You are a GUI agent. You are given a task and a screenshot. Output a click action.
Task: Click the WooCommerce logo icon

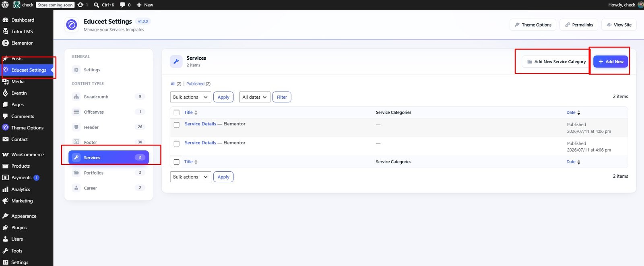(5, 154)
